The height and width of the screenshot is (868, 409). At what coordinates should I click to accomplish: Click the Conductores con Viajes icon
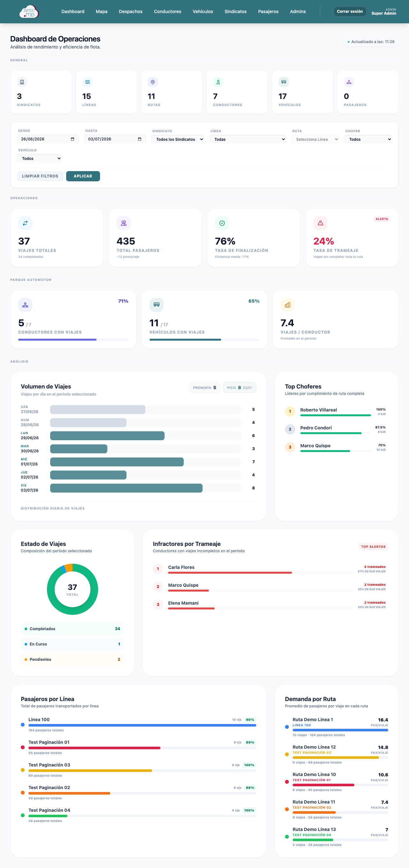[x=25, y=305]
